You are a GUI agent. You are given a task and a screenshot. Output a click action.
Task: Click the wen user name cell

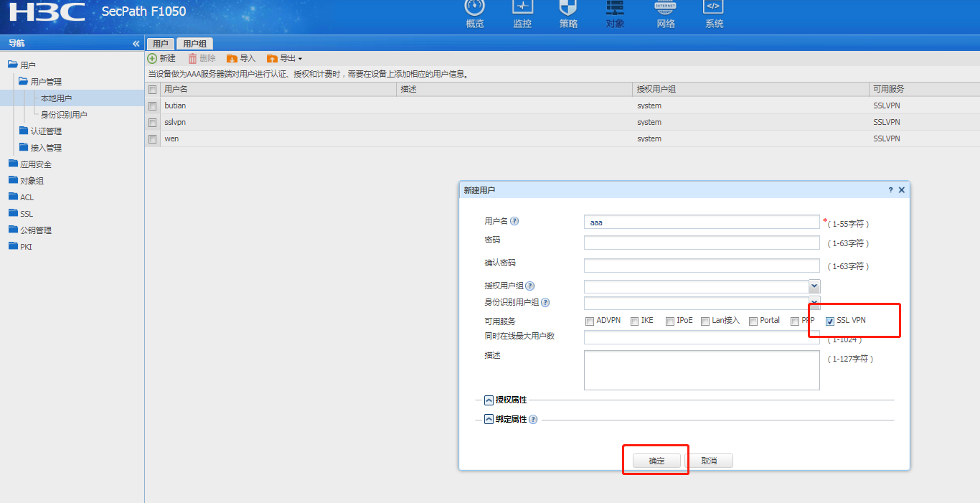click(x=171, y=139)
